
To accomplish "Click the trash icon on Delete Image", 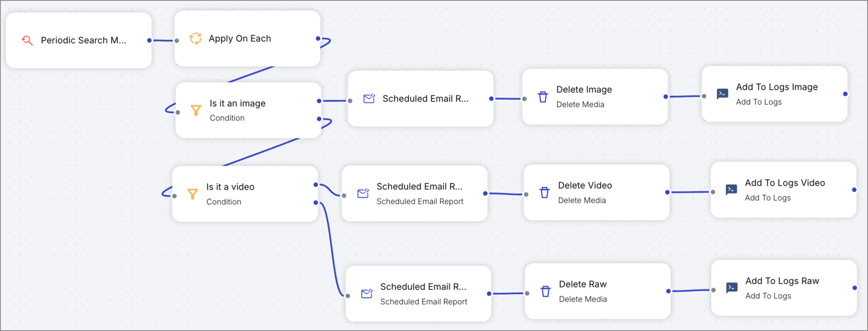I will pyautogui.click(x=542, y=97).
